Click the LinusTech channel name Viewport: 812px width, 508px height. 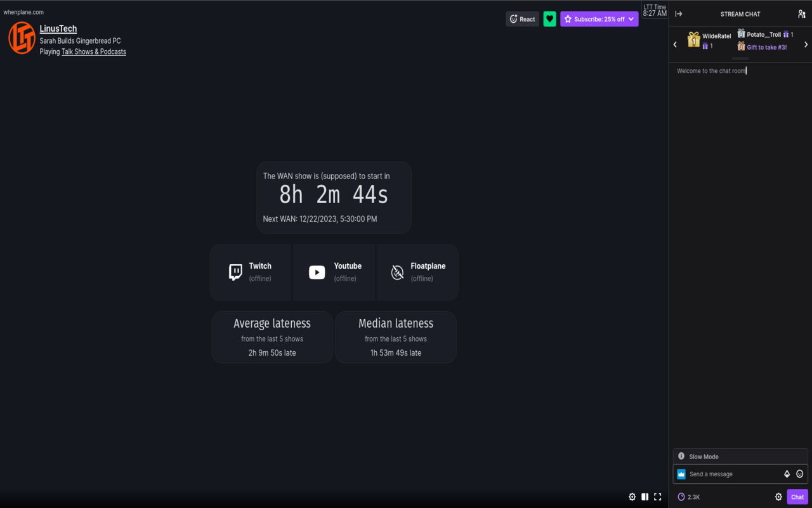coord(58,28)
